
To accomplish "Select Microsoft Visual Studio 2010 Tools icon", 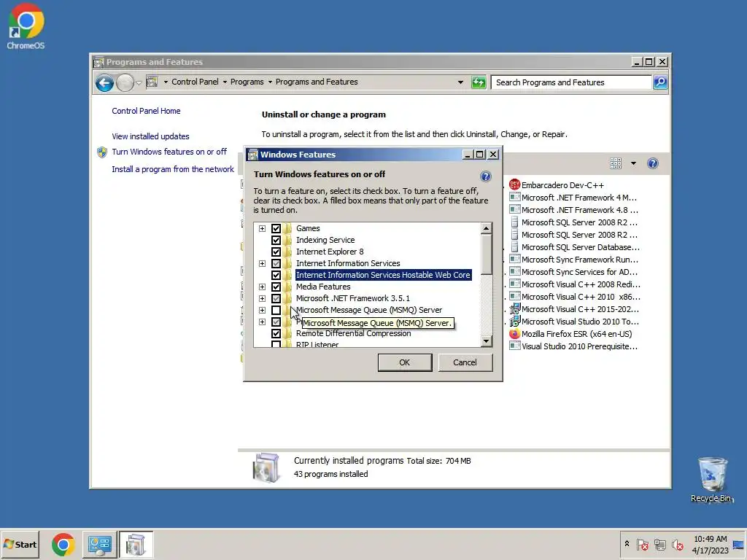I will (x=514, y=322).
